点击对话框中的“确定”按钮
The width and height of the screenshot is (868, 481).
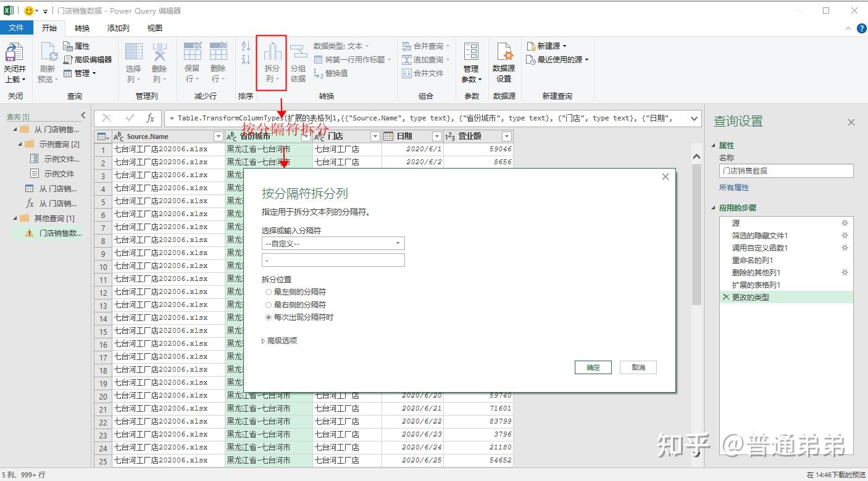(592, 367)
